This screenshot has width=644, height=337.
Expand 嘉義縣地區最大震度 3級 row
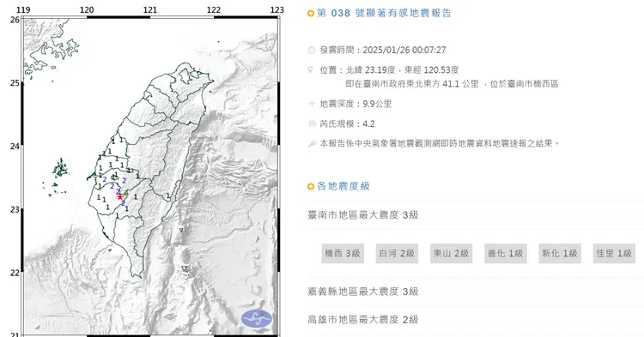click(476, 292)
